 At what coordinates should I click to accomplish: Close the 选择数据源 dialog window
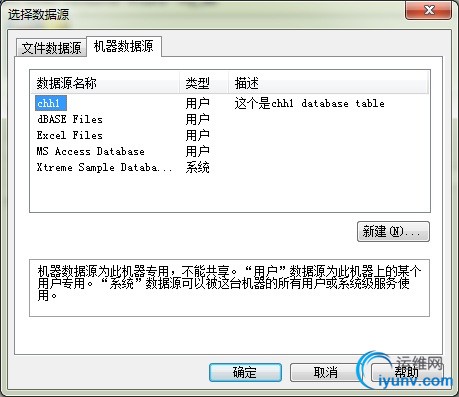click(x=429, y=10)
